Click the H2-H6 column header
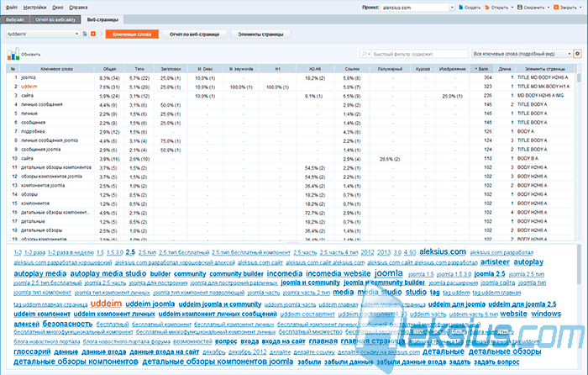This screenshot has width=588, height=375. tap(315, 69)
